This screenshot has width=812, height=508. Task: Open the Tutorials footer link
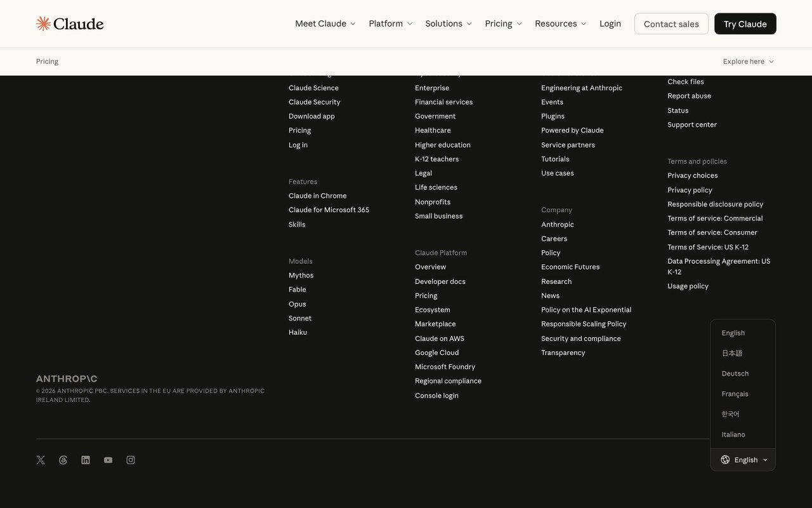click(x=555, y=159)
